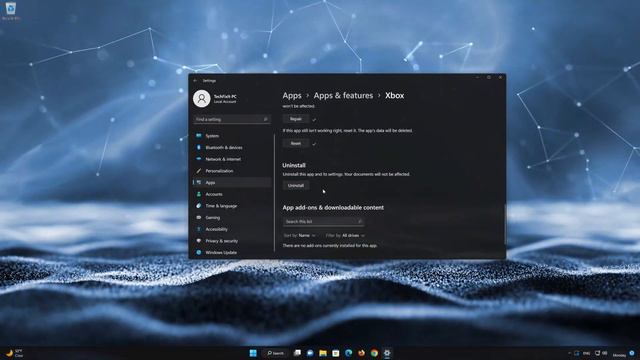Open System settings

click(232, 136)
